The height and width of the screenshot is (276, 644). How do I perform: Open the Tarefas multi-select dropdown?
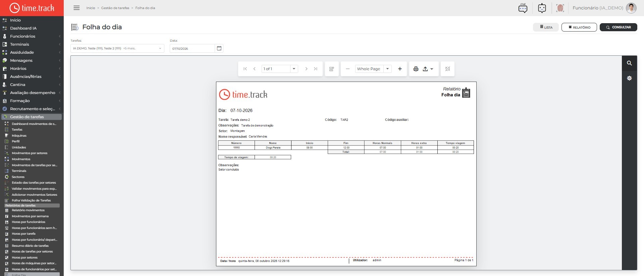pyautogui.click(x=117, y=48)
